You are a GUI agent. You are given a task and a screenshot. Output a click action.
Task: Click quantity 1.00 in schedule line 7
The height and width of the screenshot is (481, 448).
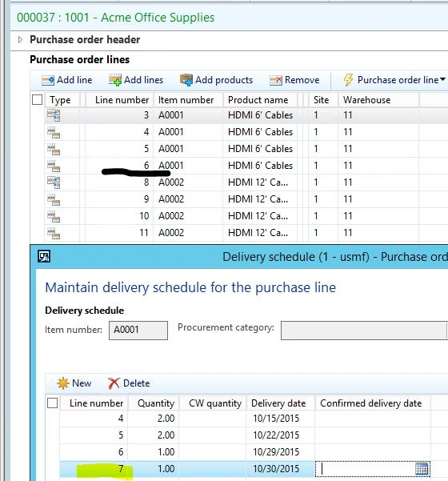tap(166, 469)
